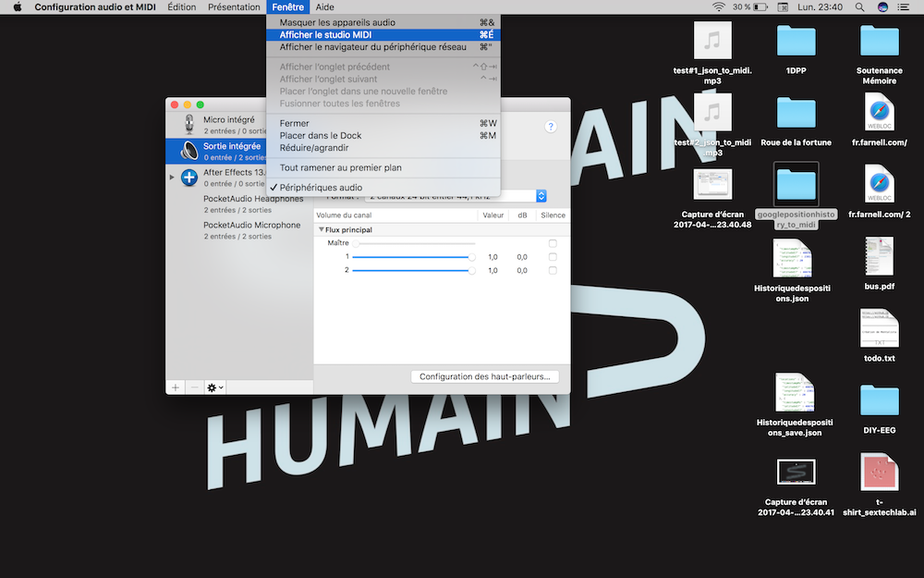
Task: Click the Siri icon in the menu bar
Action: pyautogui.click(x=882, y=7)
